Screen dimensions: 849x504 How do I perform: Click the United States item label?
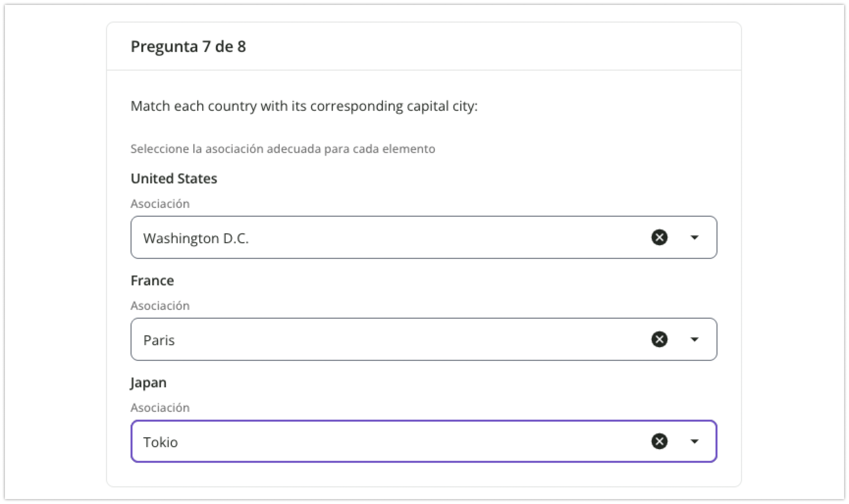(174, 178)
